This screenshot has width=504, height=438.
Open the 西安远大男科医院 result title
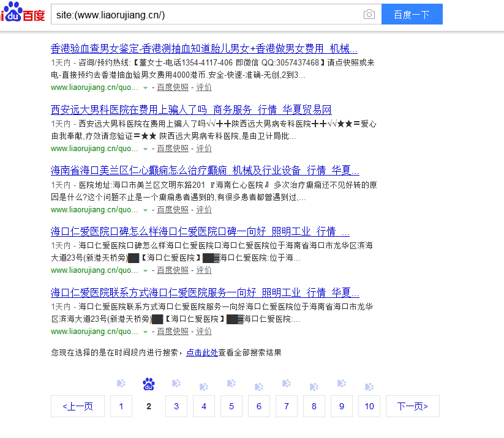pos(191,110)
